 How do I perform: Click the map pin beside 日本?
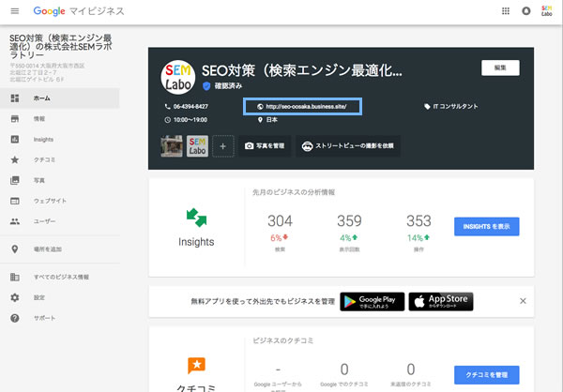tap(260, 120)
